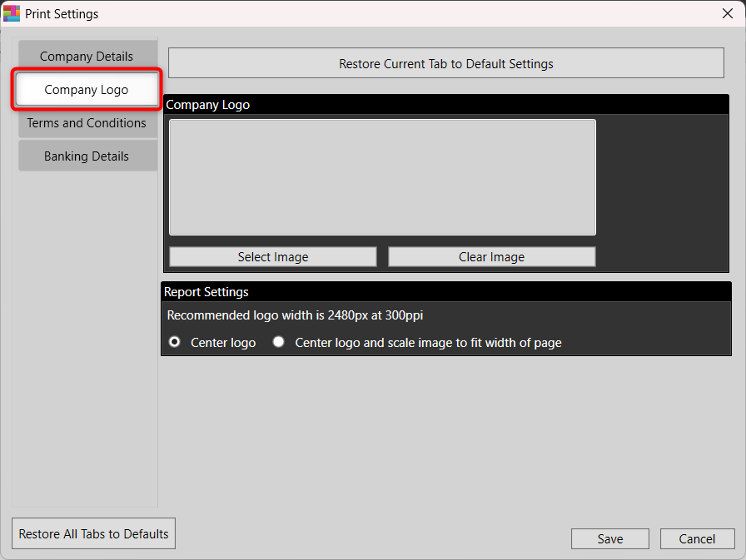The image size is (746, 560).
Task: Open the Company Details tab
Action: [x=87, y=56]
